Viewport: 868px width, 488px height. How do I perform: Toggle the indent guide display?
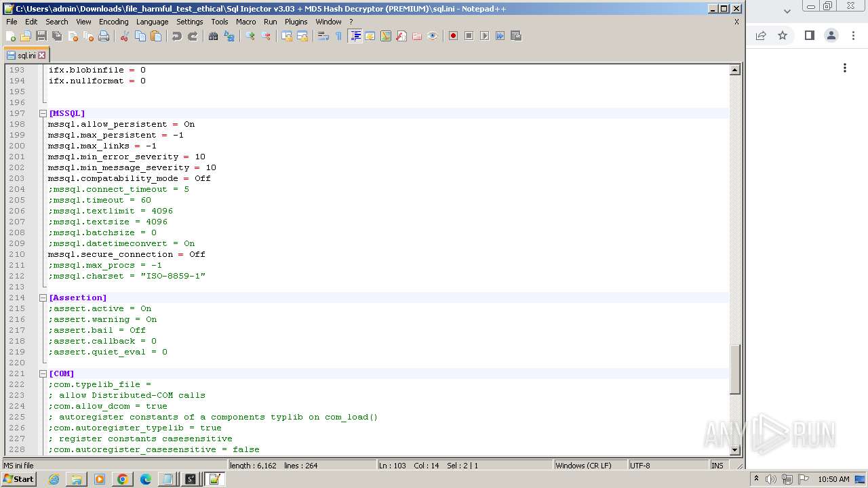tap(355, 36)
